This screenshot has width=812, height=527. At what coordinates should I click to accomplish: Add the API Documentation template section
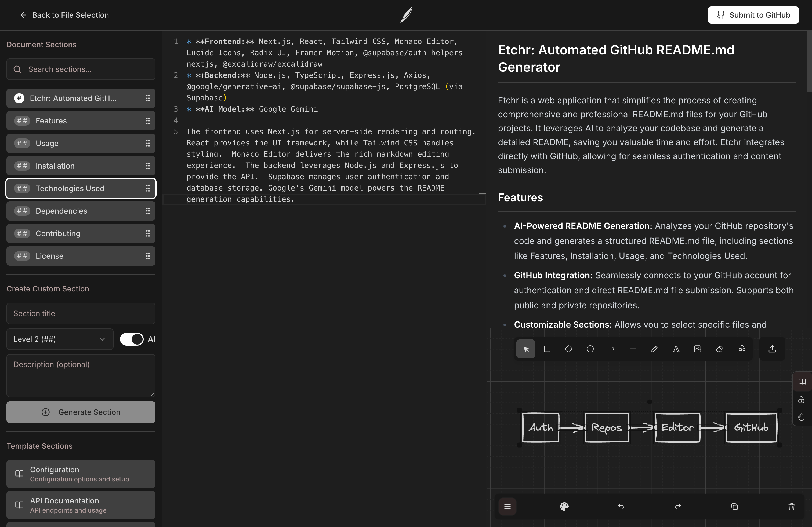point(81,505)
